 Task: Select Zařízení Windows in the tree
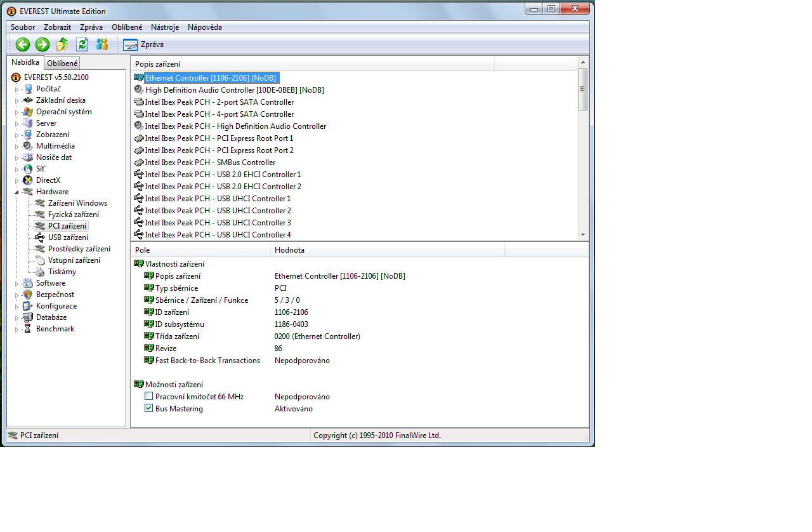pos(78,203)
